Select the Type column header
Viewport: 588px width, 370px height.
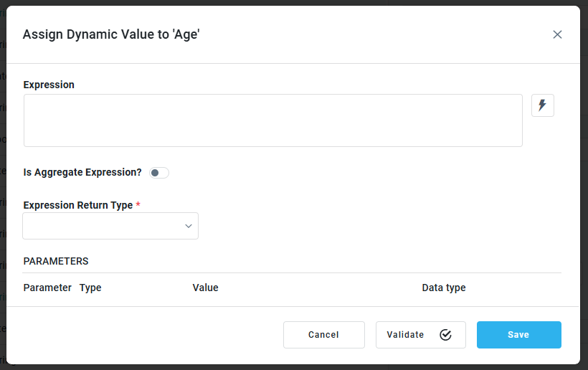90,288
